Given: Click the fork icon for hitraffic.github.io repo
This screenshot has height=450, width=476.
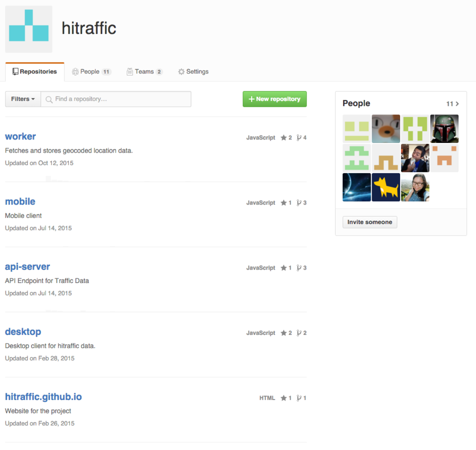Looking at the screenshot, I should click(x=299, y=398).
